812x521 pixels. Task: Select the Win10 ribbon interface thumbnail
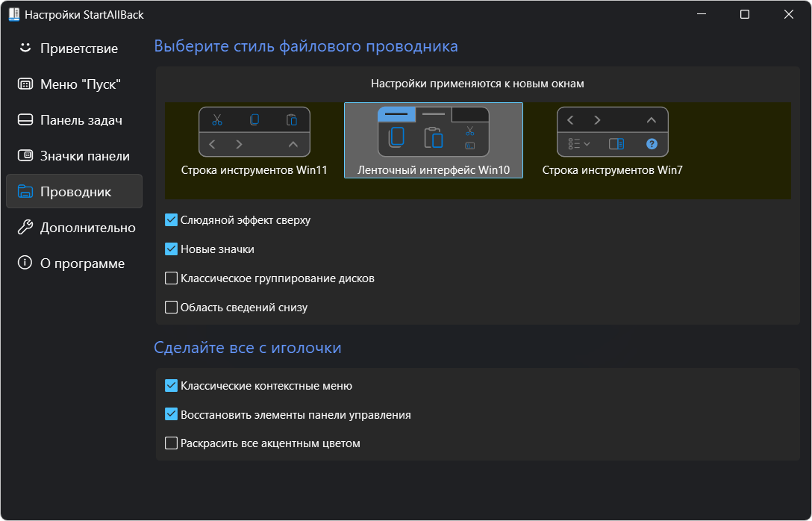click(434, 132)
